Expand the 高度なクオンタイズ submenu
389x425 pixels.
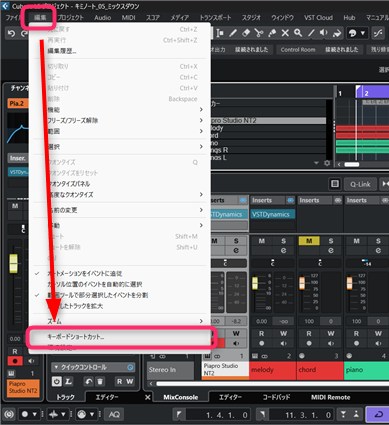pos(201,194)
